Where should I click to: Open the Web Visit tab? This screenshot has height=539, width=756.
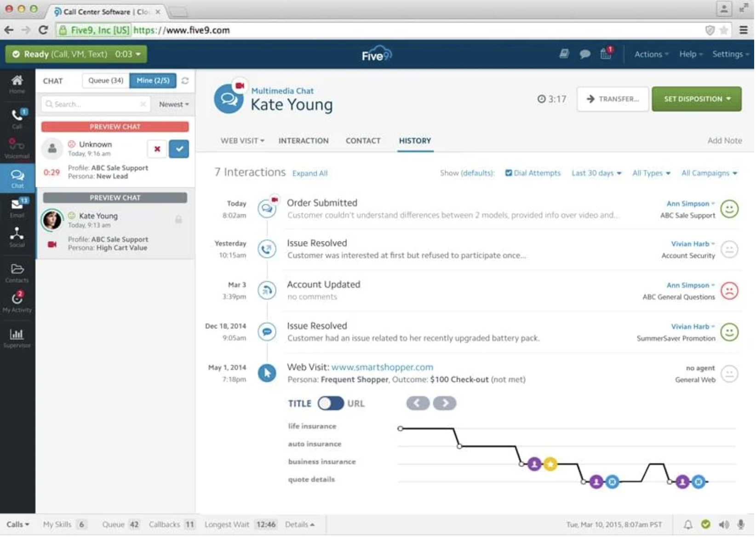(242, 141)
